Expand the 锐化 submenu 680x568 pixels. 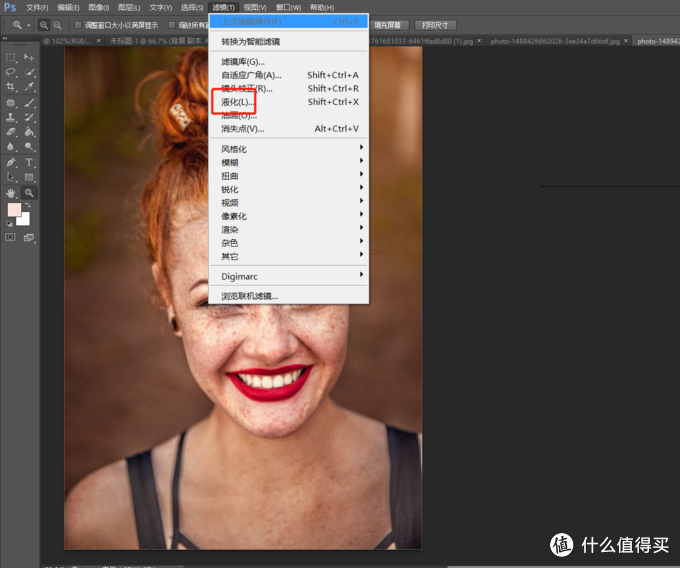coord(289,189)
